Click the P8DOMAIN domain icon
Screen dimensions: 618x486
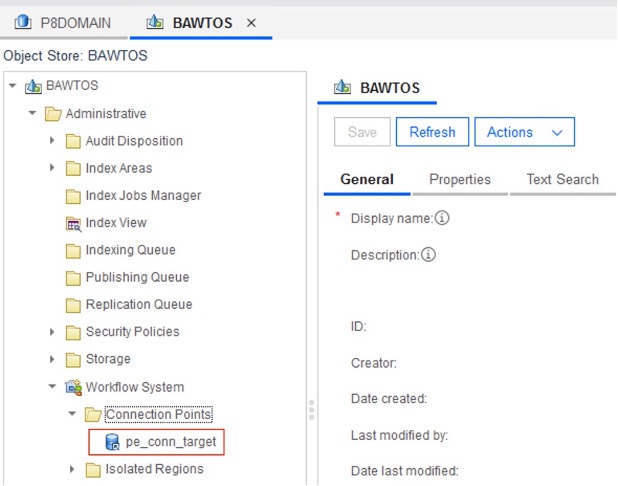click(x=23, y=22)
